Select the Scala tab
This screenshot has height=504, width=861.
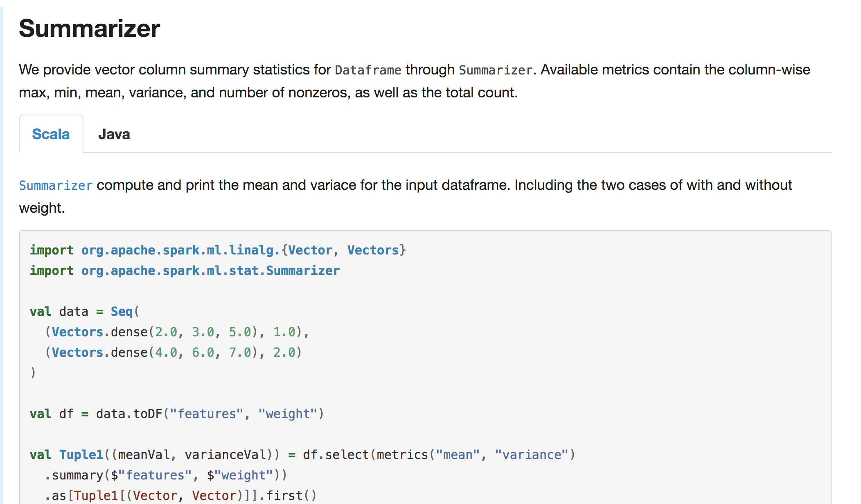(51, 134)
